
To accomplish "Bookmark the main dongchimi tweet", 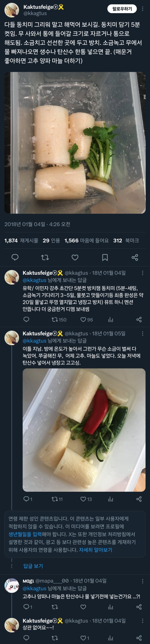I will click(105, 257).
